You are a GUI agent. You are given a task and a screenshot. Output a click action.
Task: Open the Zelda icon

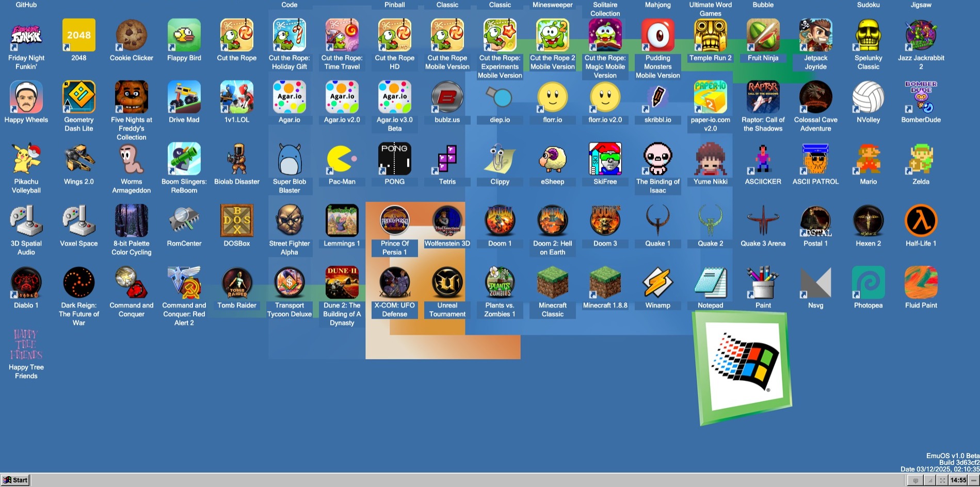pyautogui.click(x=921, y=159)
